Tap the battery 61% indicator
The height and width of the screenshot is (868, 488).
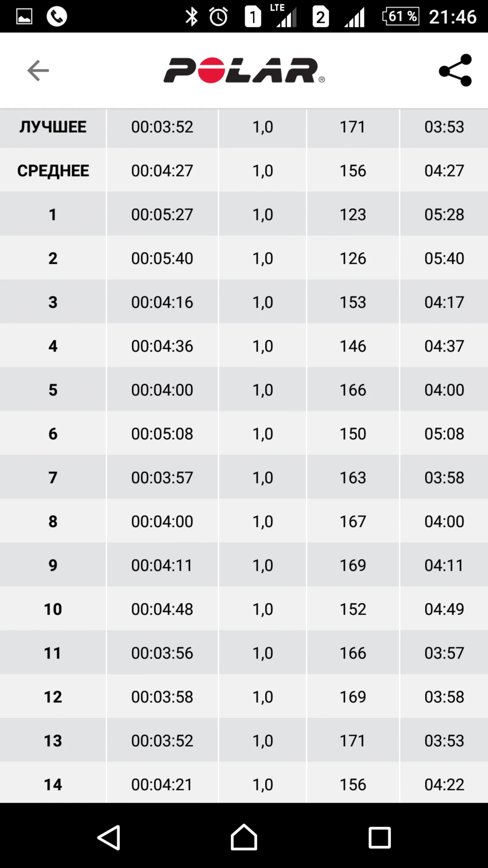tap(401, 16)
